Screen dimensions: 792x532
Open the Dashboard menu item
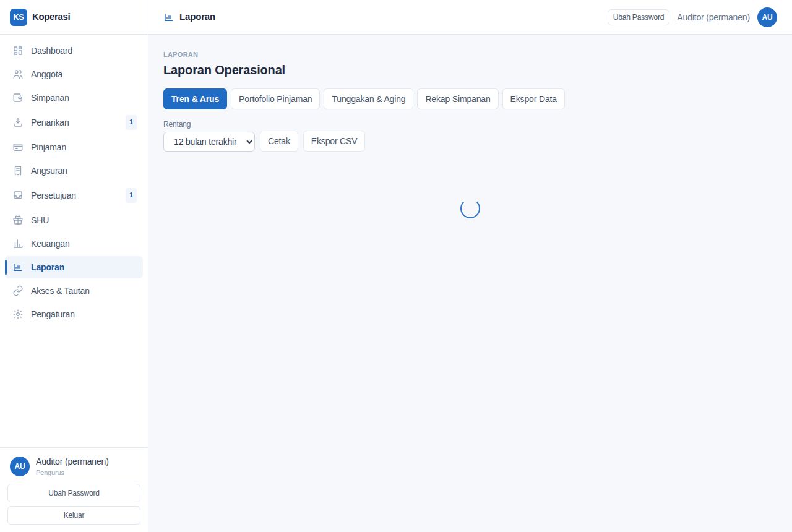point(74,51)
